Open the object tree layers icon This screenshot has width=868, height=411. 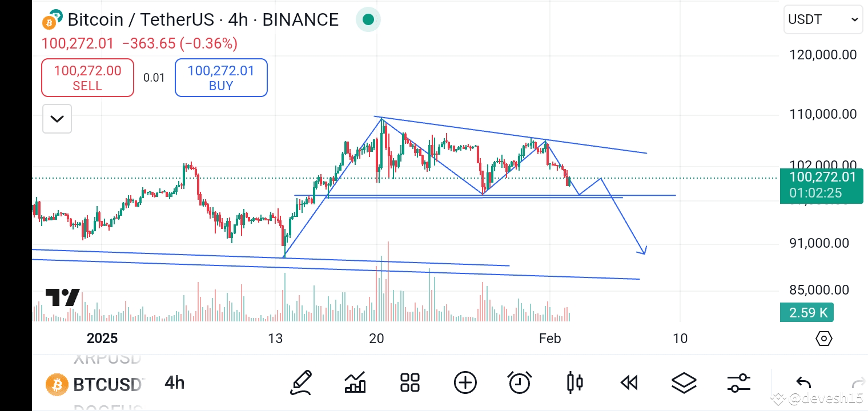click(x=684, y=382)
